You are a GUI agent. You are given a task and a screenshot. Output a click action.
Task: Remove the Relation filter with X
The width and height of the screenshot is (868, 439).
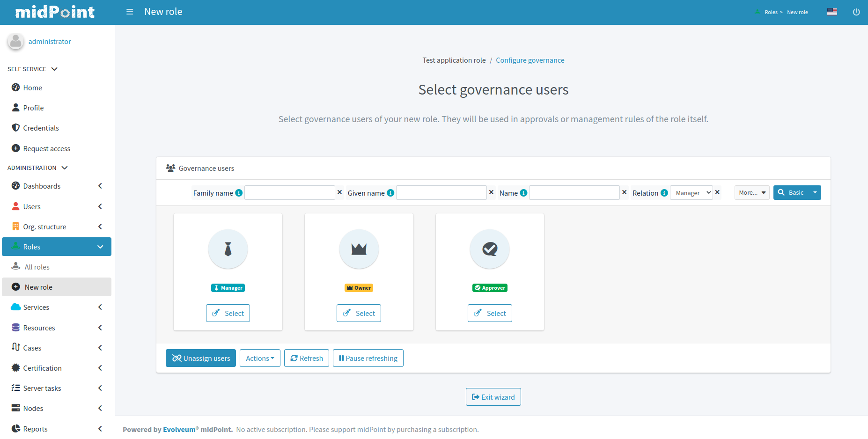(x=717, y=192)
